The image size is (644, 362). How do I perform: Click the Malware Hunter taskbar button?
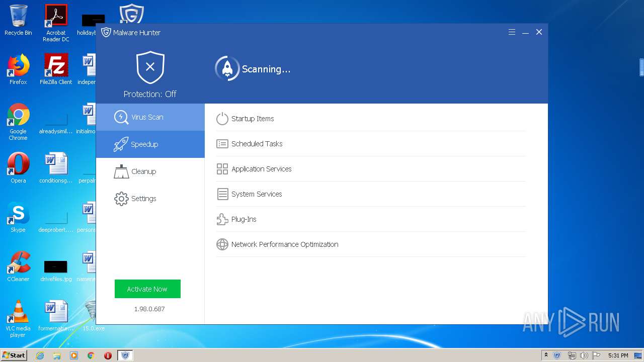125,355
